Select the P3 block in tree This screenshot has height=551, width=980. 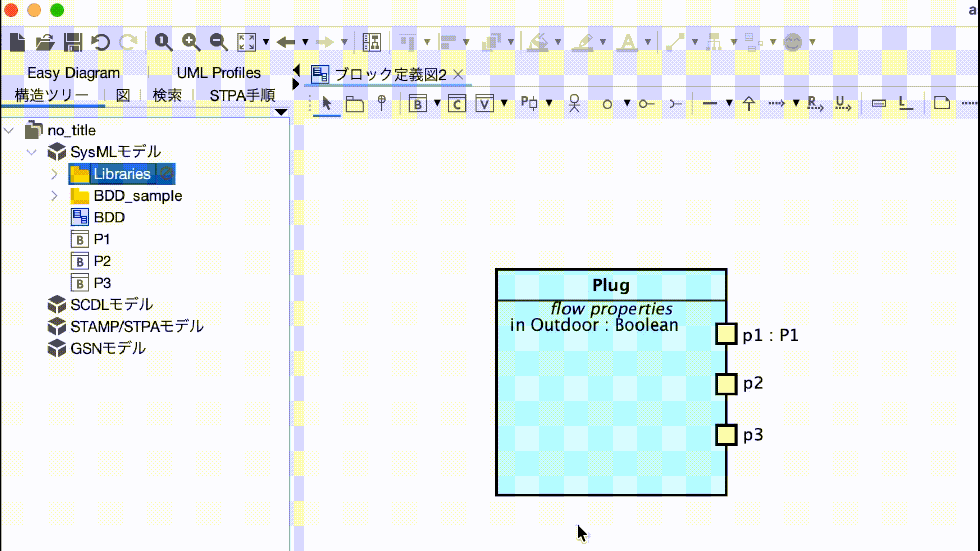(102, 283)
